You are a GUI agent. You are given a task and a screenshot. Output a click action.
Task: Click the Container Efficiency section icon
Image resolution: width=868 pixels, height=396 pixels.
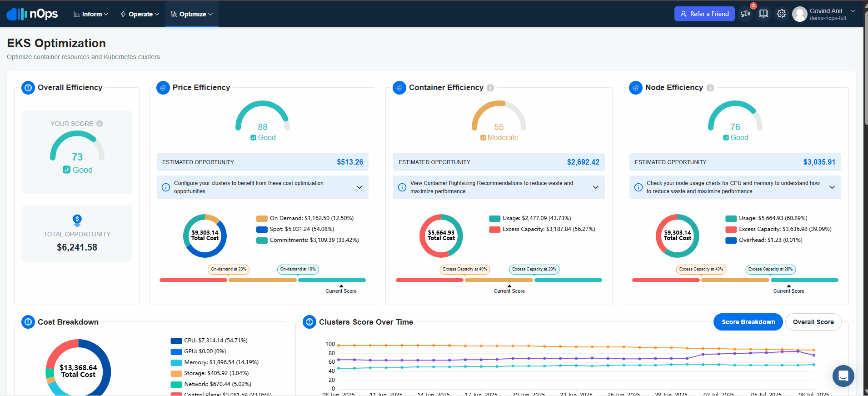pyautogui.click(x=399, y=88)
